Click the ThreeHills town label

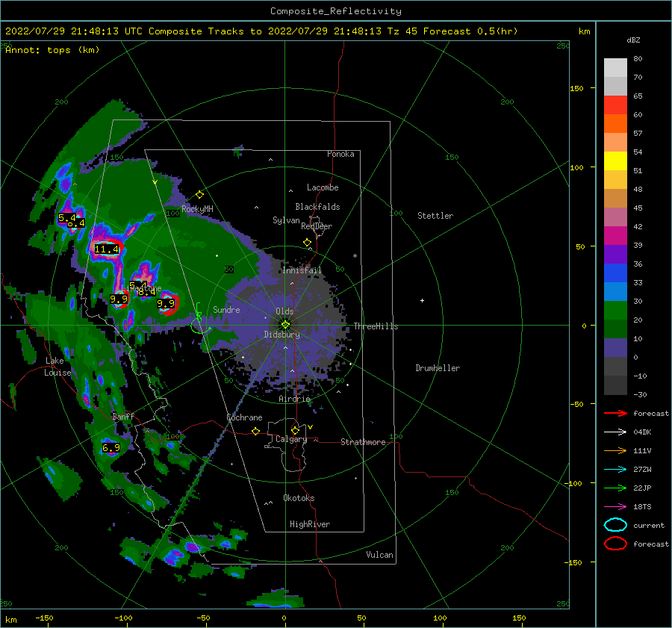click(376, 326)
